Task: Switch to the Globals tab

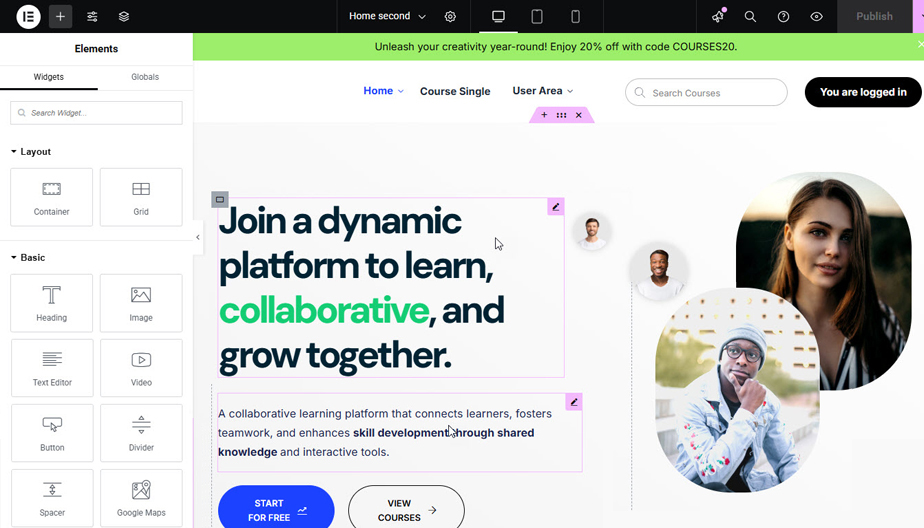Action: click(x=145, y=77)
